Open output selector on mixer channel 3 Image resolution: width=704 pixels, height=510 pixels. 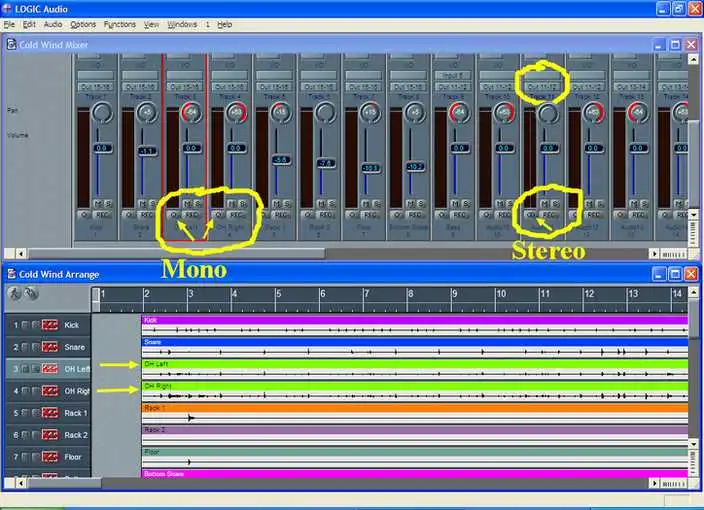[185, 87]
